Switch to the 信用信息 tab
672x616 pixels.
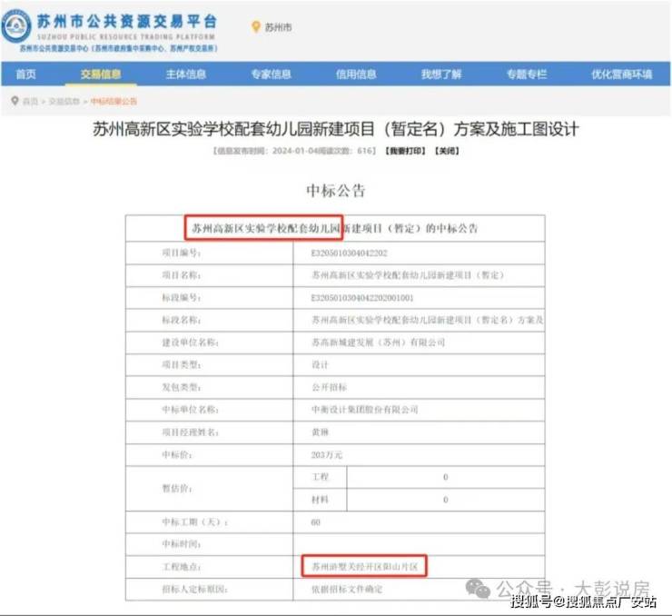(x=356, y=75)
